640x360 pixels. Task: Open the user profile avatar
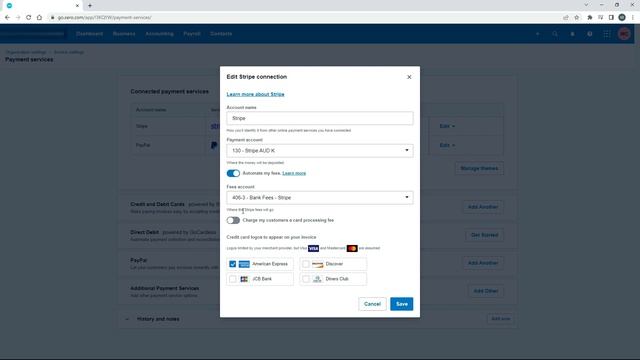[x=624, y=34]
